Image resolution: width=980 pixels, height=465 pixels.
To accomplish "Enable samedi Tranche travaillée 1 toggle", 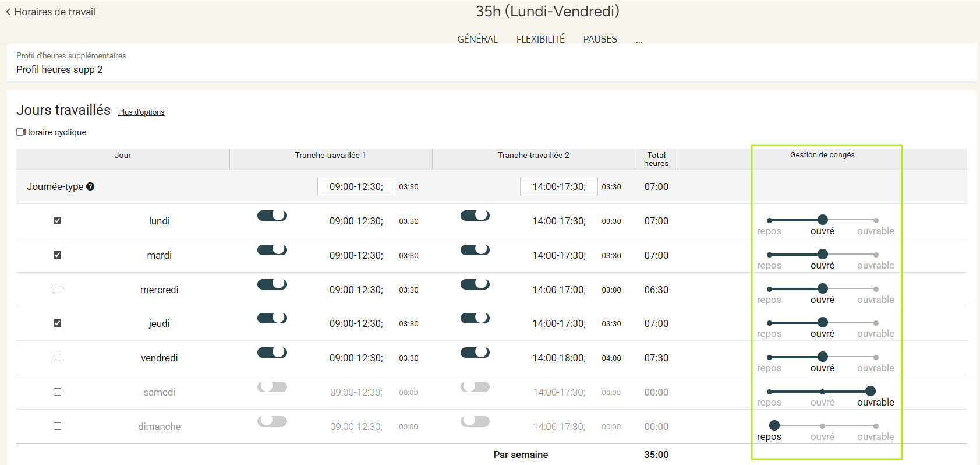I will coord(272,387).
